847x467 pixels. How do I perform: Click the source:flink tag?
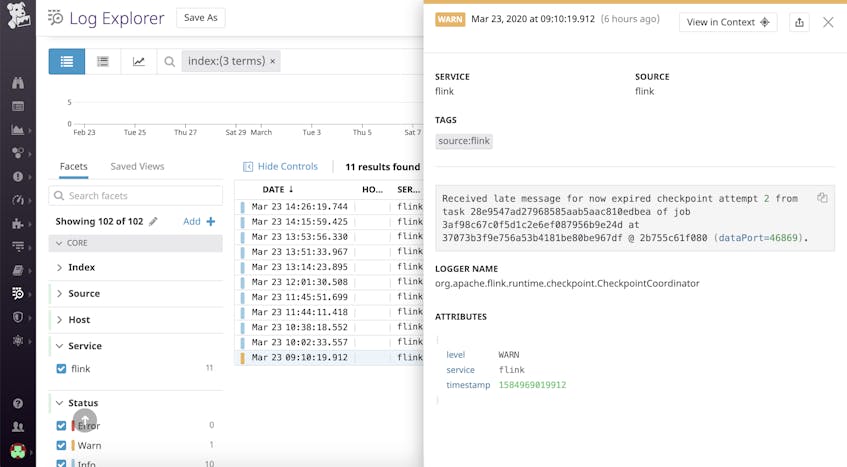coord(464,141)
